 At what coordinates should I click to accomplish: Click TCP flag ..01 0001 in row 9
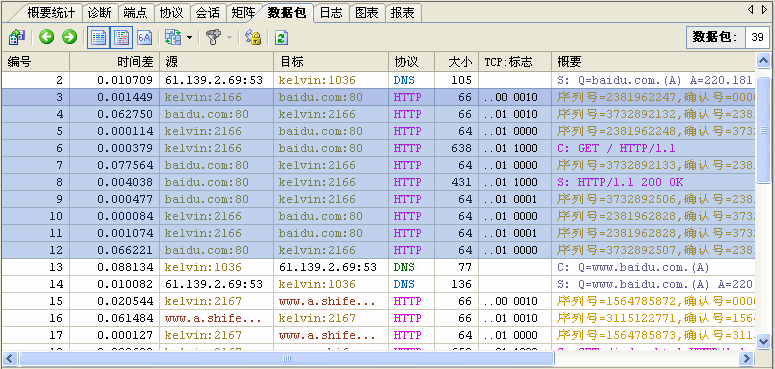point(510,200)
